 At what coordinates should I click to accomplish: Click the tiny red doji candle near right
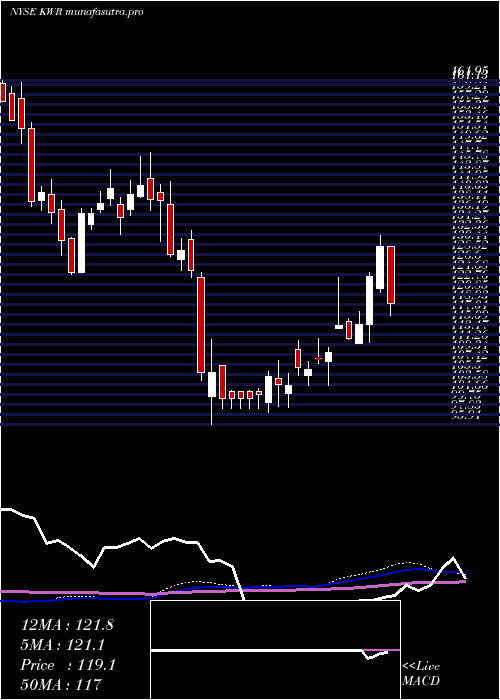click(x=318, y=358)
